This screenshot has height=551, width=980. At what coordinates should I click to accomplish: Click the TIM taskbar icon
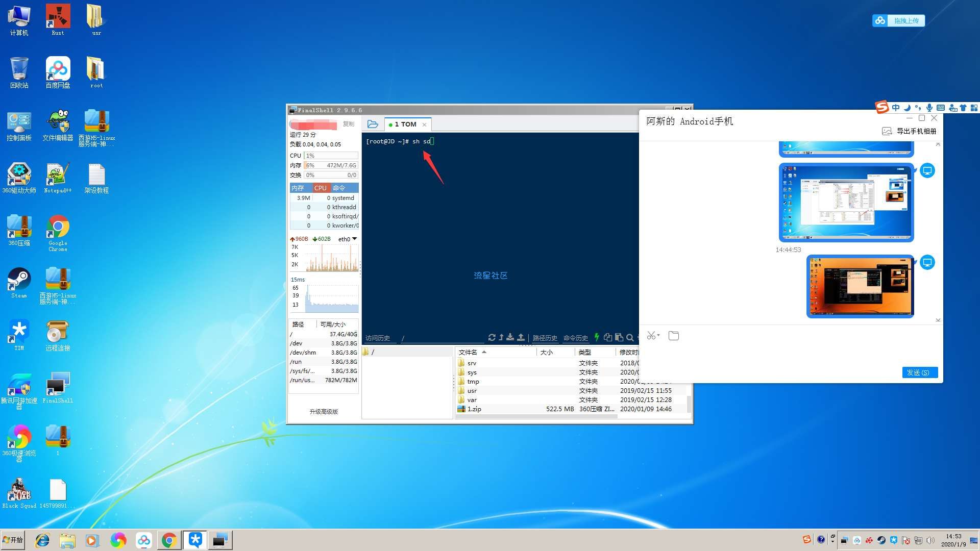tap(195, 540)
